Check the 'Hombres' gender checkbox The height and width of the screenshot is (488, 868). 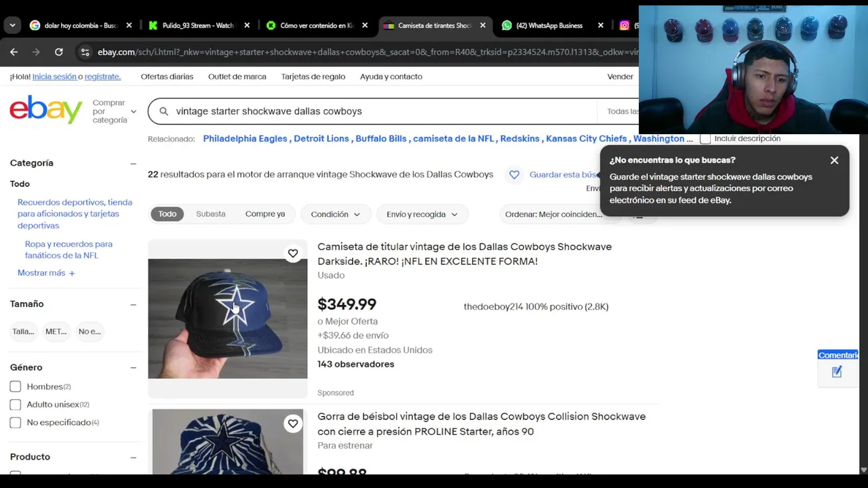tap(16, 387)
